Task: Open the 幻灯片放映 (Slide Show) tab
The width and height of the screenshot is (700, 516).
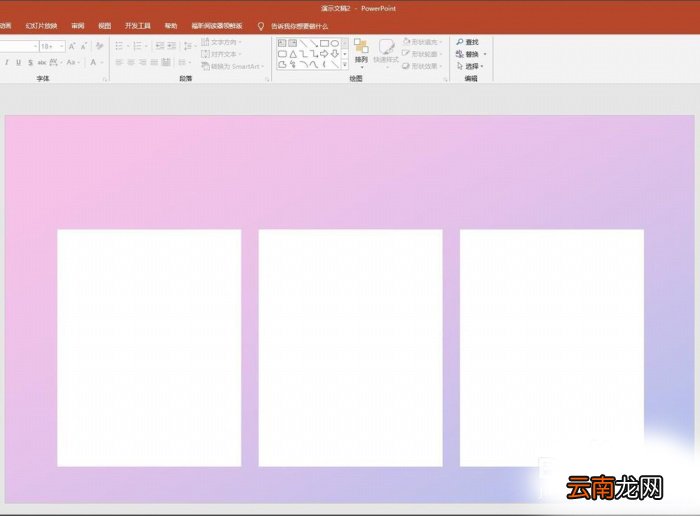Action: [x=42, y=26]
